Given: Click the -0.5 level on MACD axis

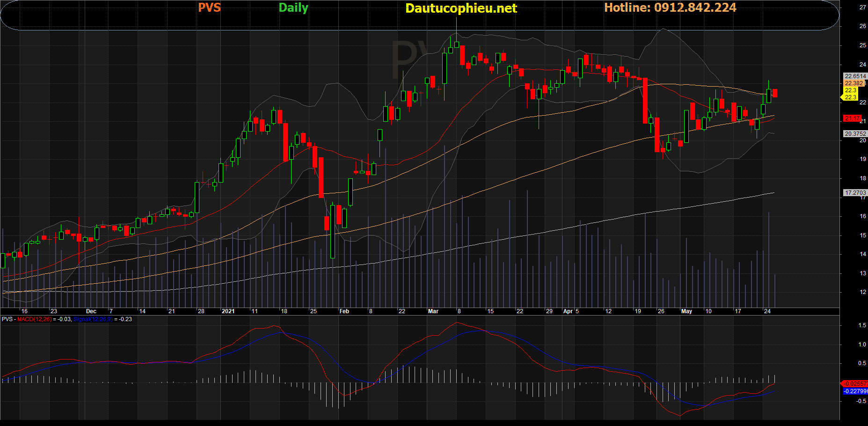Looking at the screenshot, I should pyautogui.click(x=861, y=401).
